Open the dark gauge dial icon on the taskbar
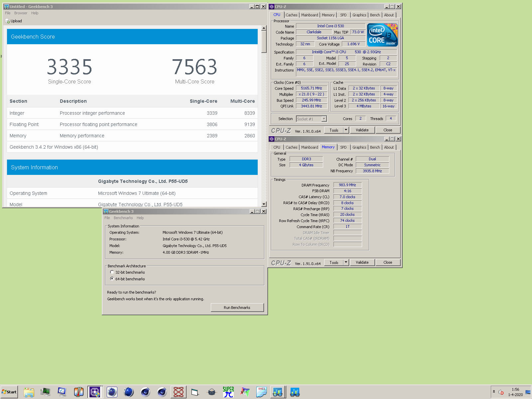Screen dimensions: 532x399 coord(212,392)
